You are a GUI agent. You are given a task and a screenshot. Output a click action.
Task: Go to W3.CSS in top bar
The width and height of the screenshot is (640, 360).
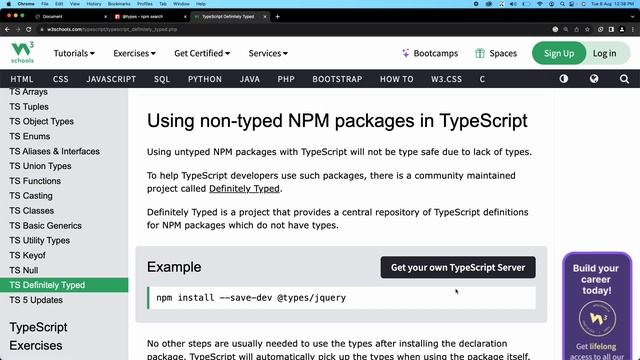pos(446,79)
